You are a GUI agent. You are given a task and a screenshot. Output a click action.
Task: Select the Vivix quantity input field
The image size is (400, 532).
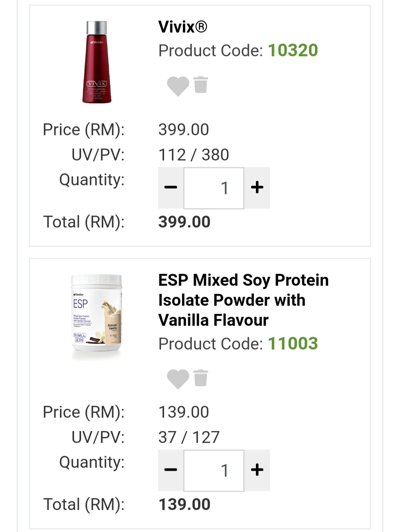point(214,188)
